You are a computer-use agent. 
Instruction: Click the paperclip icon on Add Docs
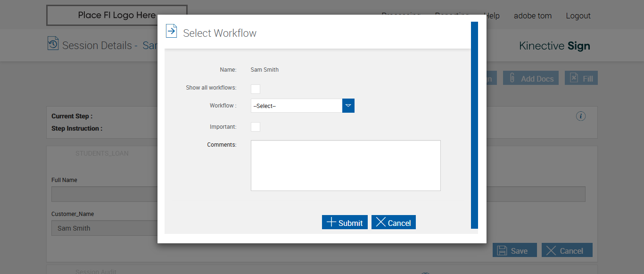512,78
